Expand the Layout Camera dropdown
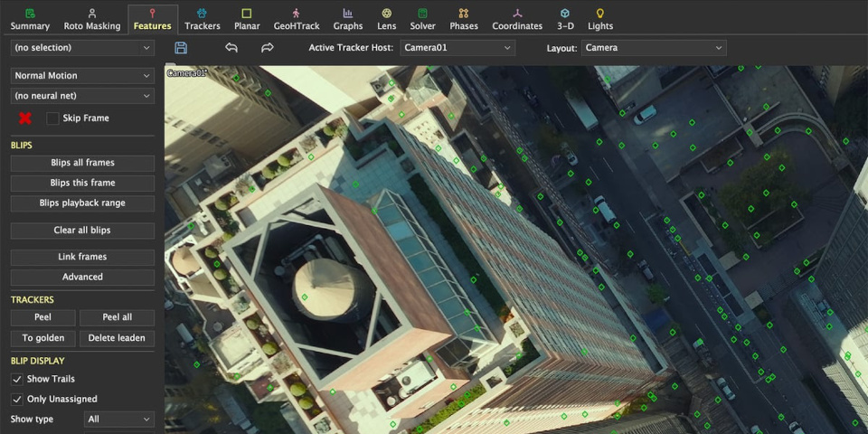Image resolution: width=868 pixels, height=434 pixels. pyautogui.click(x=654, y=48)
